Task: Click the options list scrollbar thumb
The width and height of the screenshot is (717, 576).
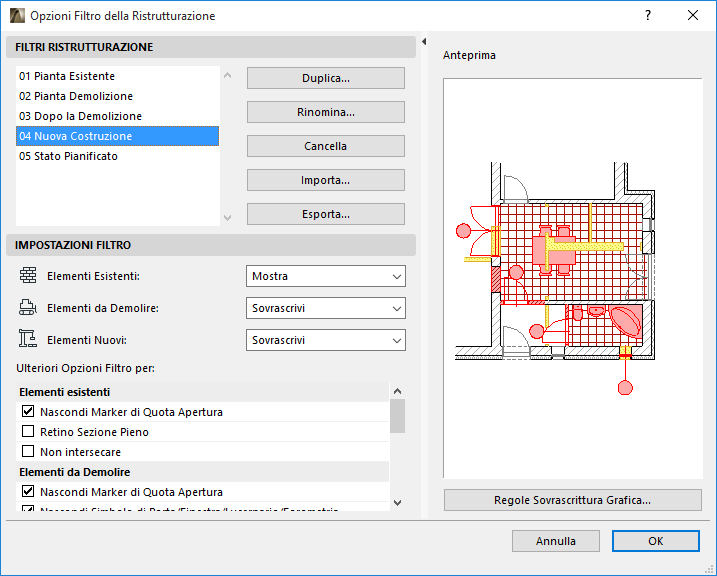Action: pyautogui.click(x=397, y=416)
